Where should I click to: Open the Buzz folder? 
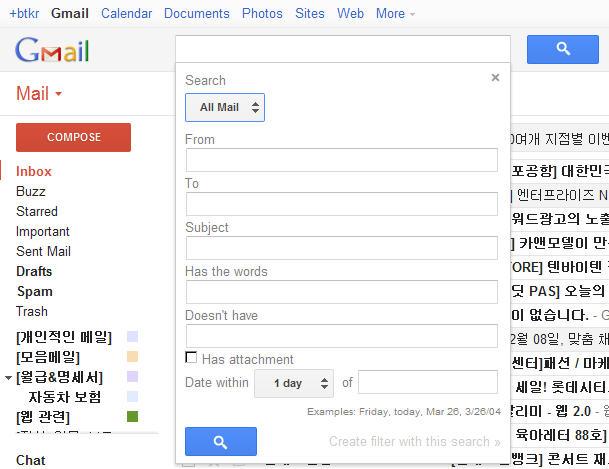pos(31,191)
